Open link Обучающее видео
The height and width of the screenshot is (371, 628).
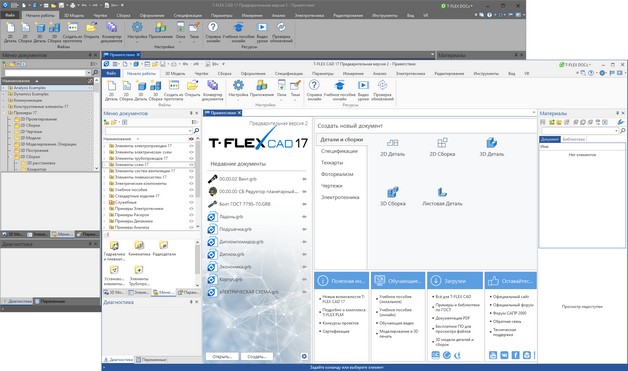(x=397, y=323)
